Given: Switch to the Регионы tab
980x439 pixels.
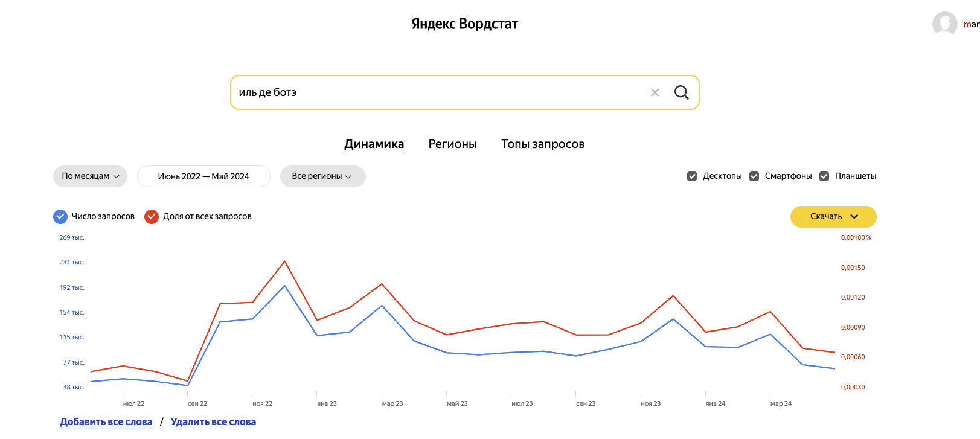Looking at the screenshot, I should point(452,144).
